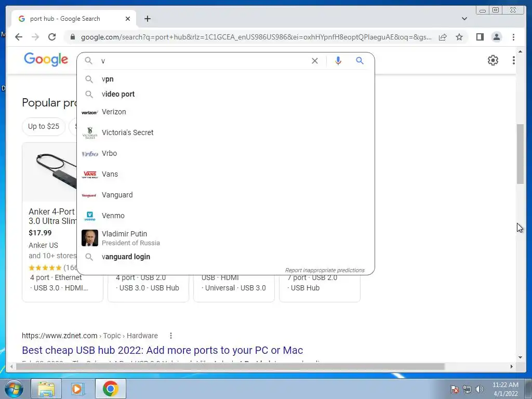Submit search with blue magnifier icon

pyautogui.click(x=360, y=61)
